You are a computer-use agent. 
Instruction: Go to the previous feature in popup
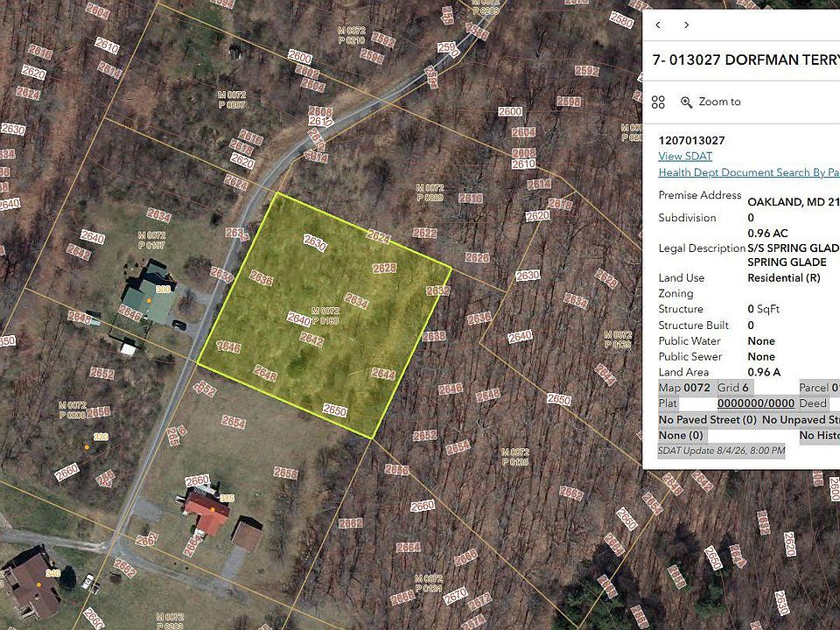658,25
